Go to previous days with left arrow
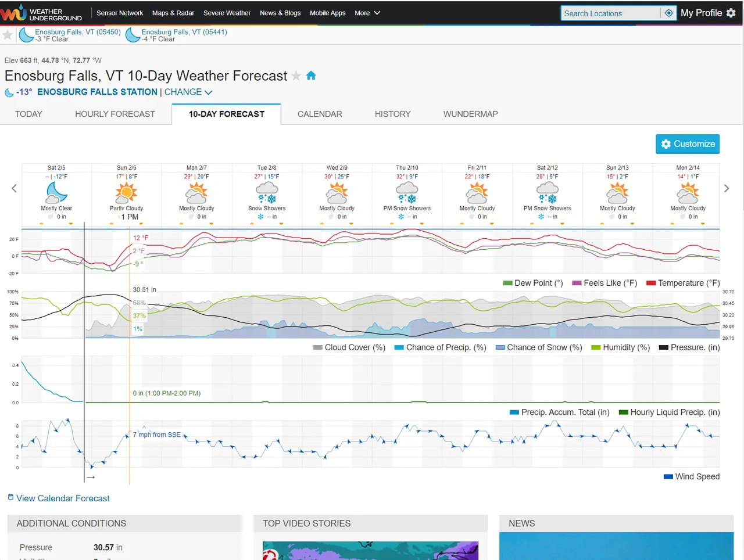This screenshot has width=744, height=560. (14, 188)
